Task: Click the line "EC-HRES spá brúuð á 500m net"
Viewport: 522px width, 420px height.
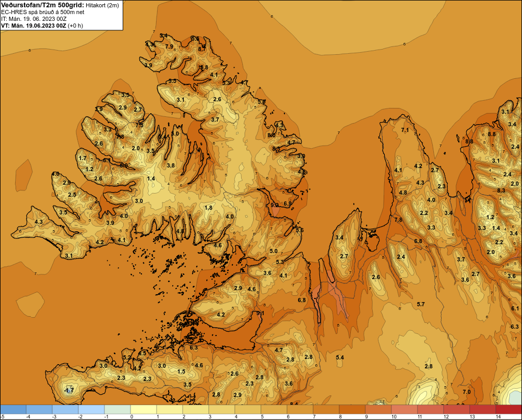Action: click(43, 12)
